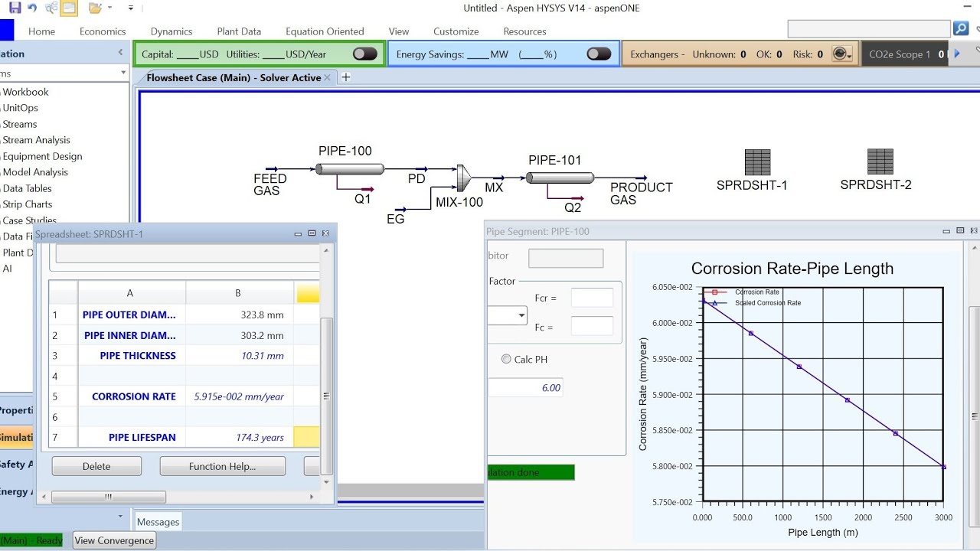
Task: Select the 10.31 mm thickness cell
Action: click(240, 356)
